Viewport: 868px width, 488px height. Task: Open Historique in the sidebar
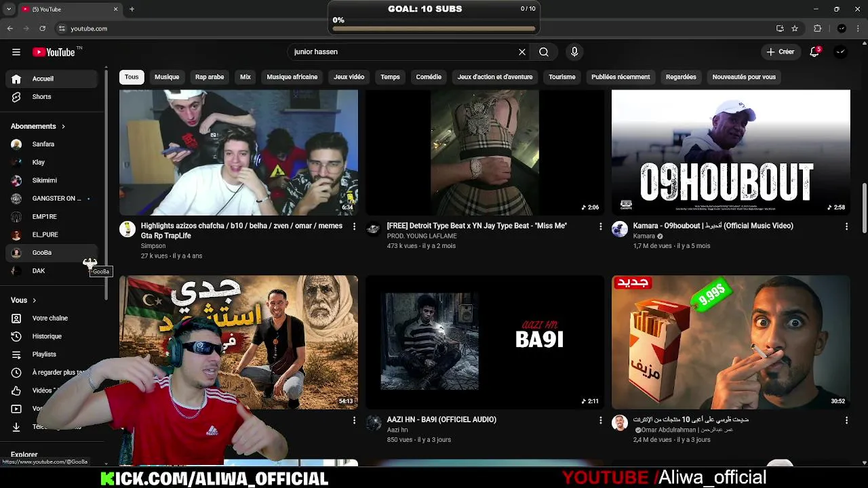click(x=52, y=336)
